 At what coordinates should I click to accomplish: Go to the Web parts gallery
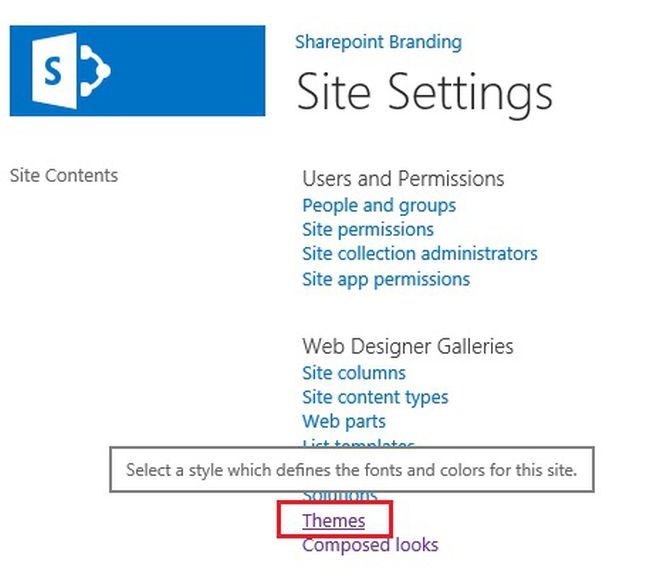tap(344, 421)
